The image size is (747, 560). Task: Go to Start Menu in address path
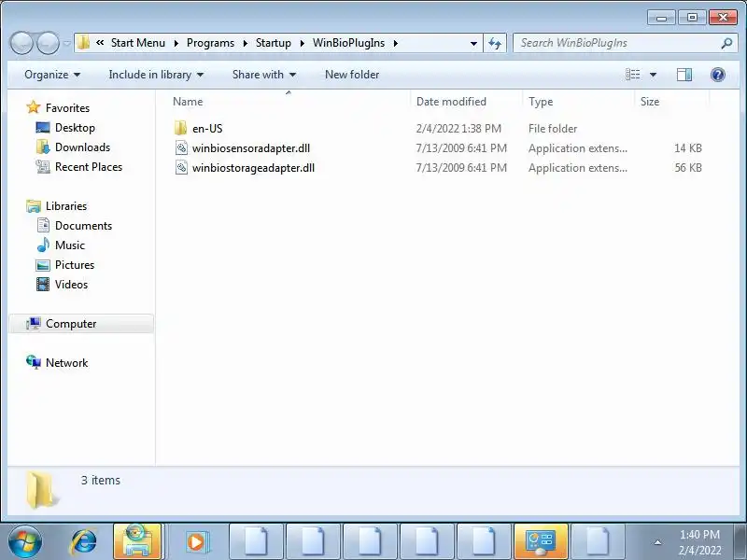click(137, 43)
